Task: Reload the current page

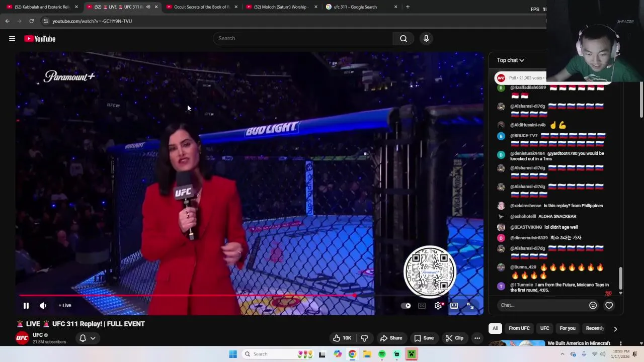Action: click(x=31, y=21)
